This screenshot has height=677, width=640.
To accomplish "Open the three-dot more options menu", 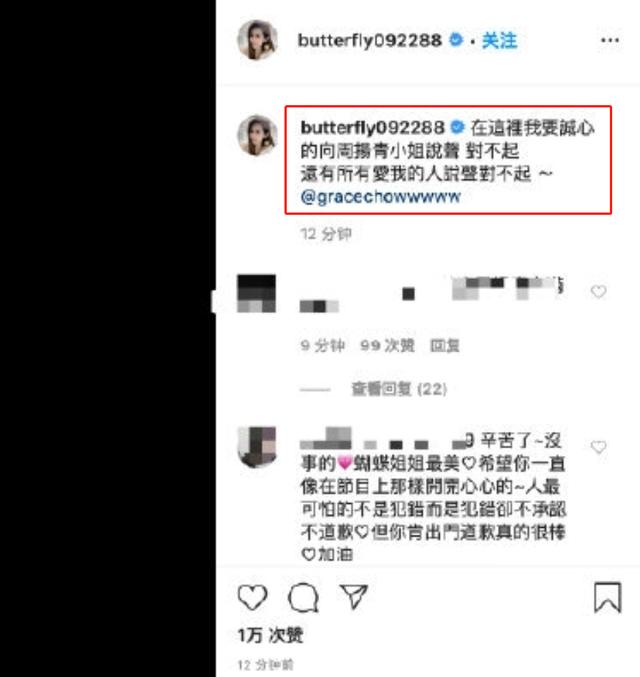I will (610, 40).
